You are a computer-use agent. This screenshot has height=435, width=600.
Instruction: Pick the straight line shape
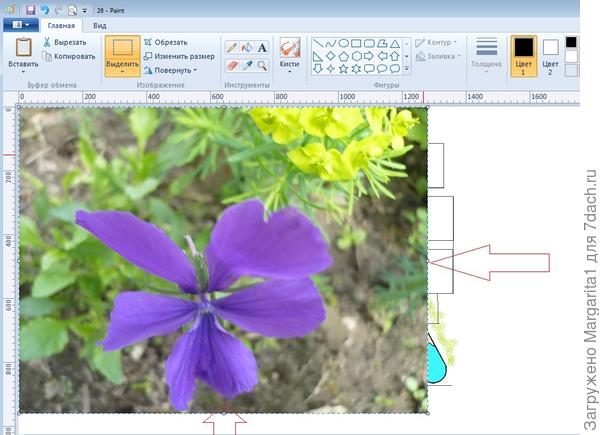tap(318, 43)
